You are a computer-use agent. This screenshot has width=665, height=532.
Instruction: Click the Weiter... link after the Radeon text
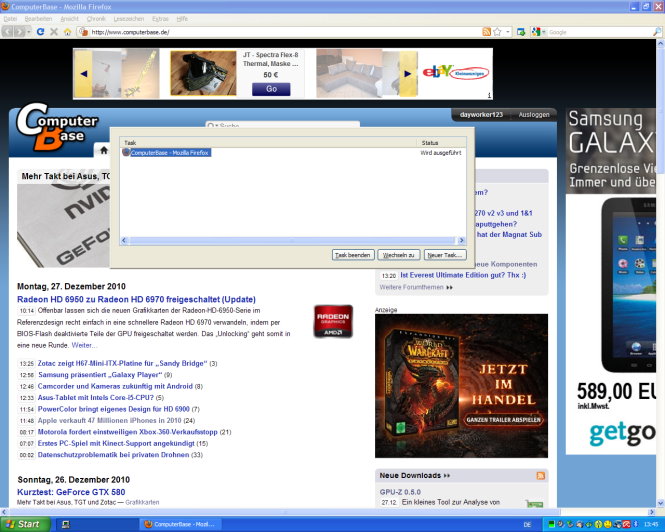pos(84,345)
